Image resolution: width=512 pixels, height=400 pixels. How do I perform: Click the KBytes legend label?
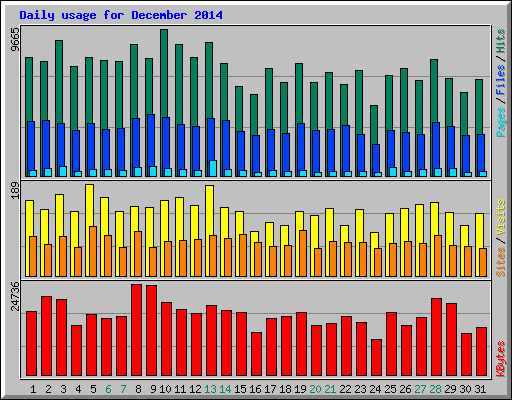(x=501, y=359)
